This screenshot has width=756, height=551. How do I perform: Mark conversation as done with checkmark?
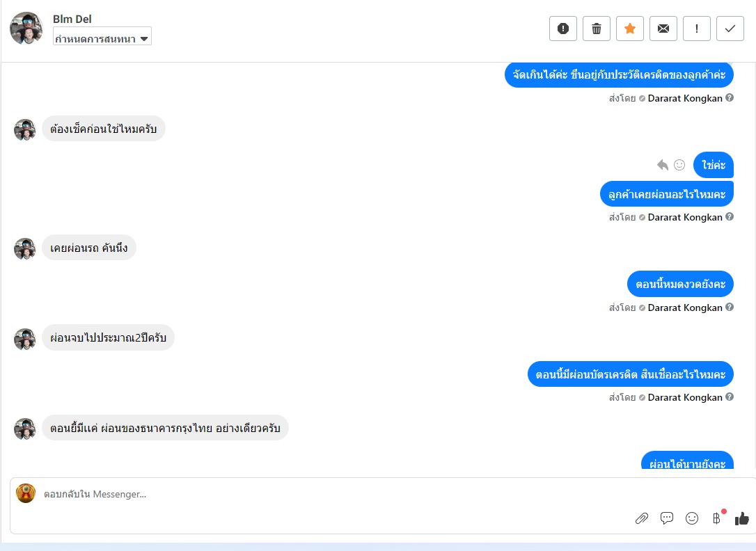(730, 29)
